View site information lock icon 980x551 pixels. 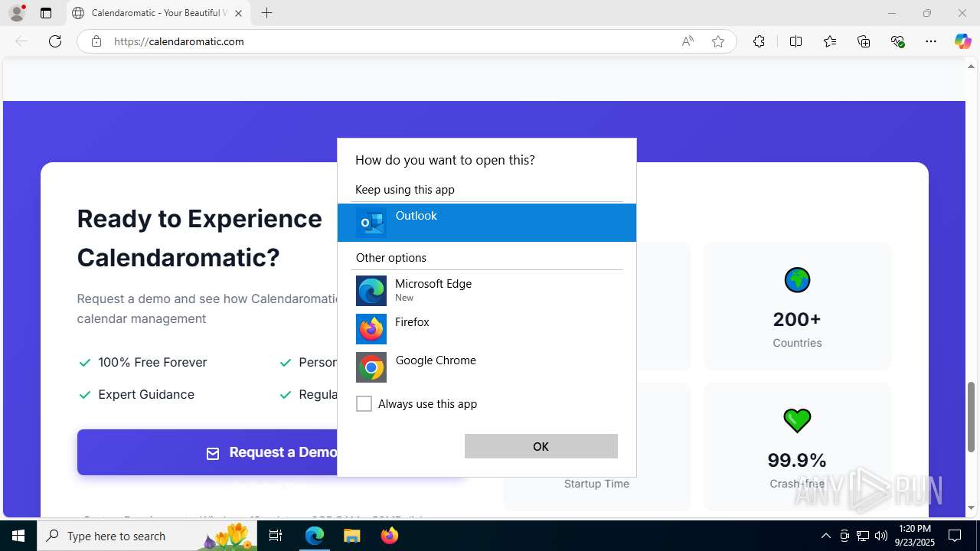click(x=96, y=41)
